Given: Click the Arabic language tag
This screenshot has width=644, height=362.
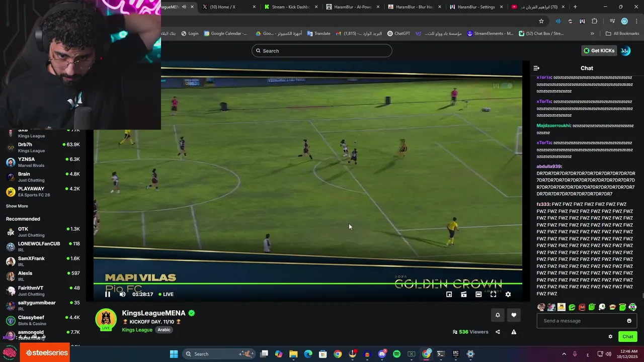Looking at the screenshot, I should pyautogui.click(x=164, y=330).
